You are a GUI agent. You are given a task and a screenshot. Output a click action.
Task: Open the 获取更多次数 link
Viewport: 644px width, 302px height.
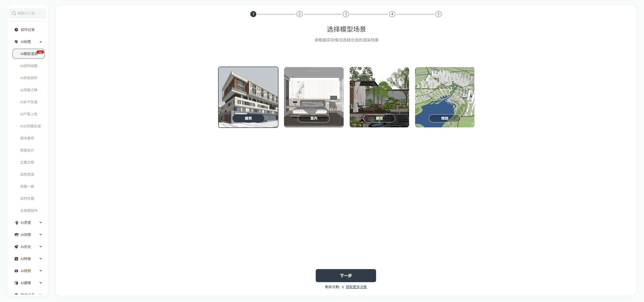point(356,287)
